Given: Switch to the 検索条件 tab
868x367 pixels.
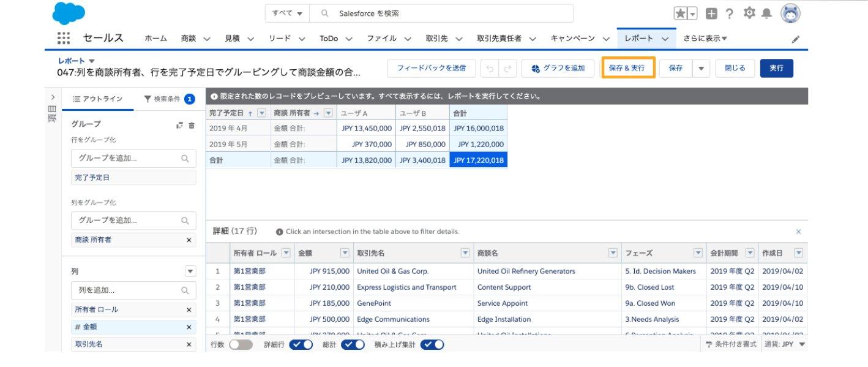Looking at the screenshot, I should click(x=169, y=99).
